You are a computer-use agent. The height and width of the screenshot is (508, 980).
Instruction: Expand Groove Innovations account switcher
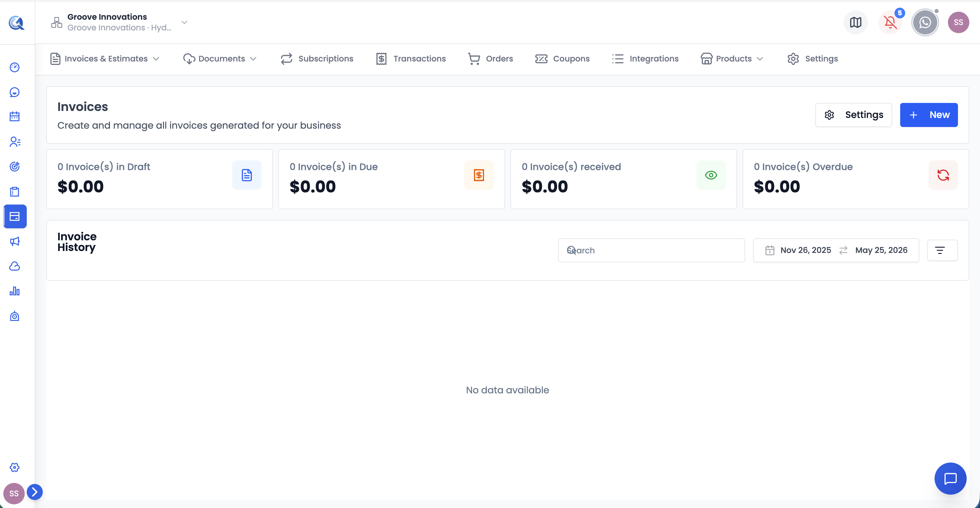pyautogui.click(x=184, y=22)
